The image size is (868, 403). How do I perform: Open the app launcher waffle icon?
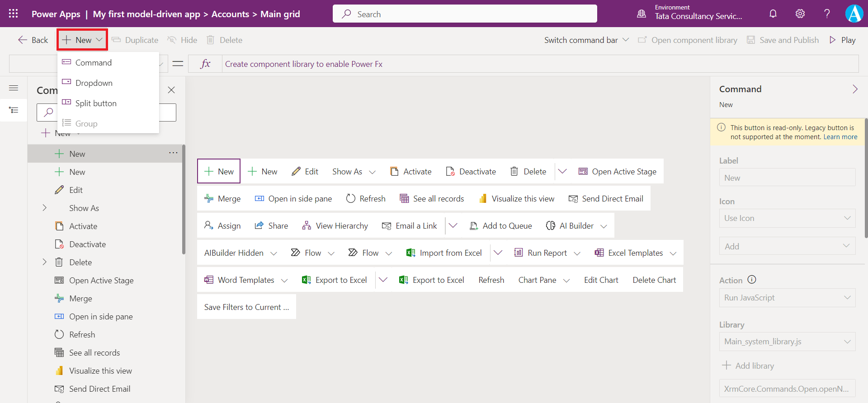coord(14,14)
